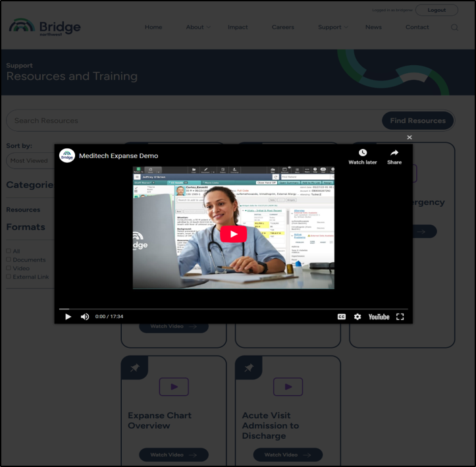Click the Watch later clock icon
Viewport: 476px width, 467px height.
(363, 153)
